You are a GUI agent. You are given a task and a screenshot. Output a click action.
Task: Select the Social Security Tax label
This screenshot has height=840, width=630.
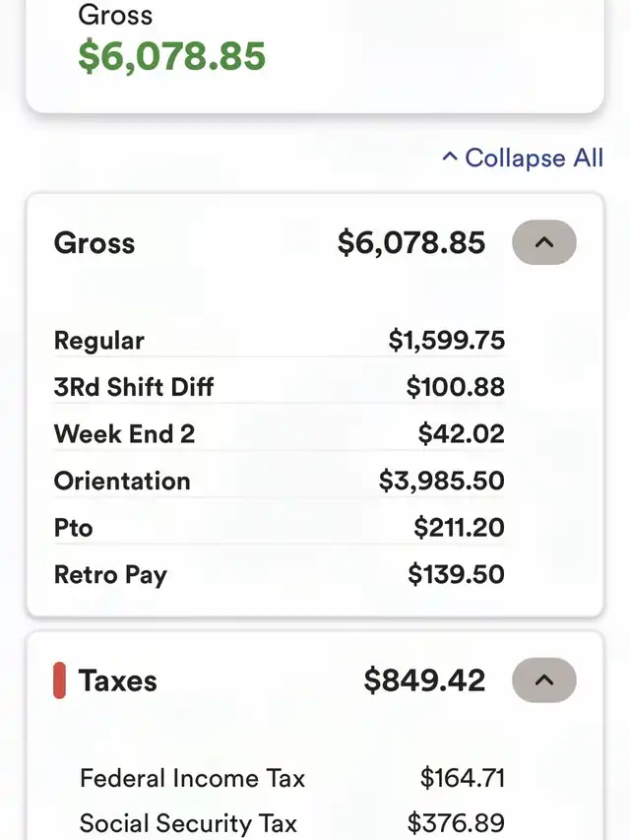(x=188, y=823)
